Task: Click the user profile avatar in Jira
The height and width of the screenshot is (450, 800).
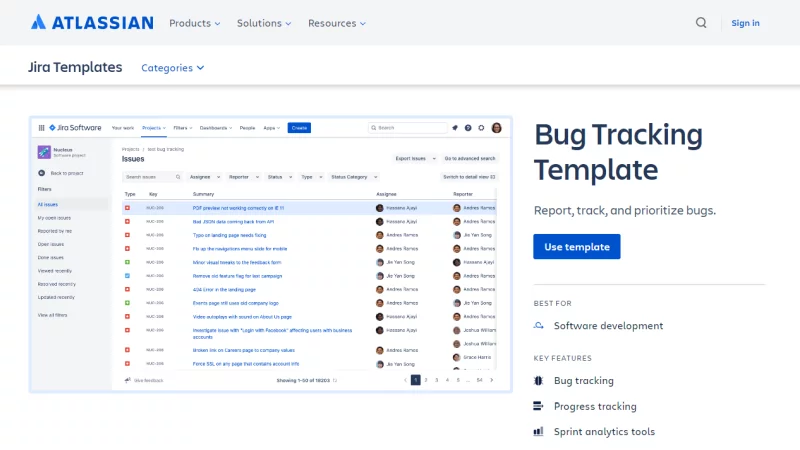Action: pos(496,128)
